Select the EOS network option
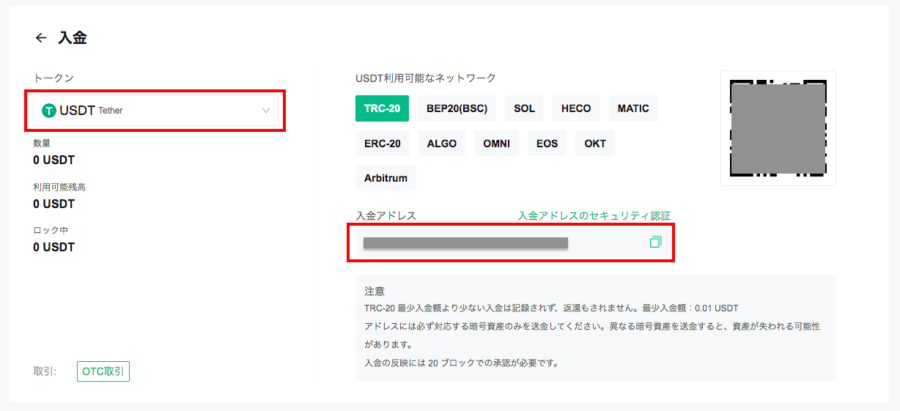This screenshot has width=900, height=411. tap(547, 144)
